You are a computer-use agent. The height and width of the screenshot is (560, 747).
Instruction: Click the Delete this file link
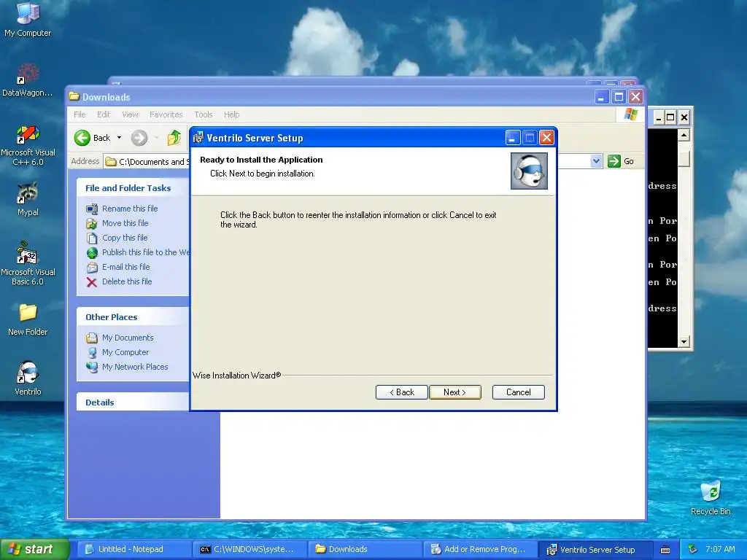pos(127,282)
